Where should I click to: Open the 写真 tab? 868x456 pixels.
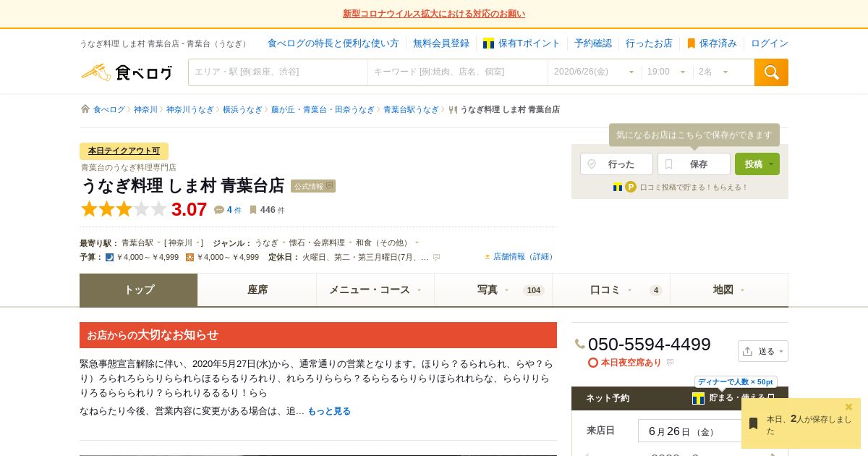tap(493, 290)
